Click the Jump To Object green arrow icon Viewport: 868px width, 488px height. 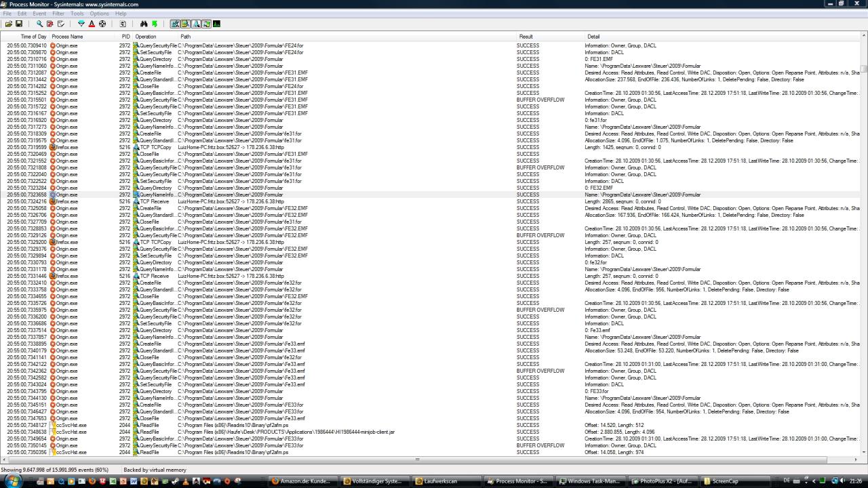(x=155, y=24)
